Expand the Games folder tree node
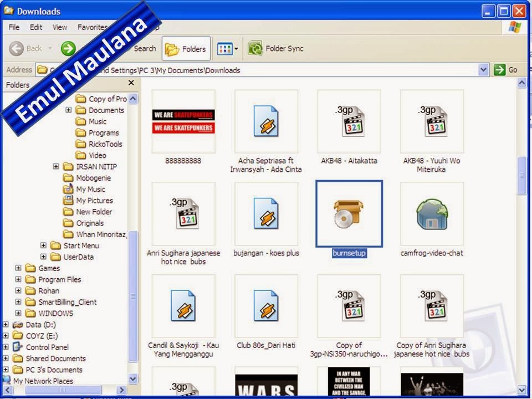This screenshot has height=399, width=532. tap(19, 268)
